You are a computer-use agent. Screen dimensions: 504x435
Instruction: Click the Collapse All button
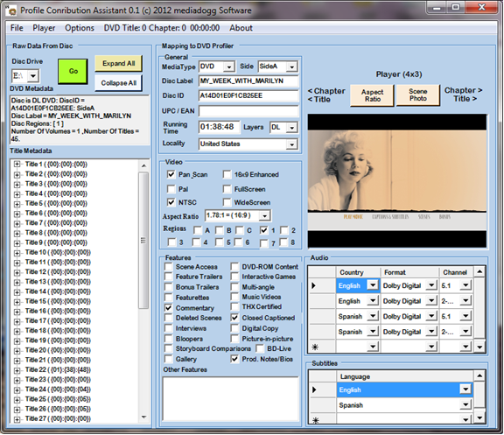coord(119,83)
